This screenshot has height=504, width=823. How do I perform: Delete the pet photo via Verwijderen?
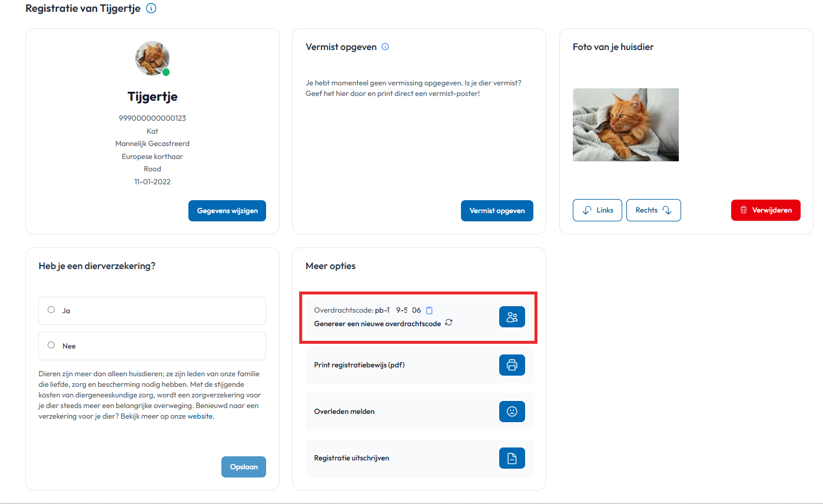coord(766,210)
